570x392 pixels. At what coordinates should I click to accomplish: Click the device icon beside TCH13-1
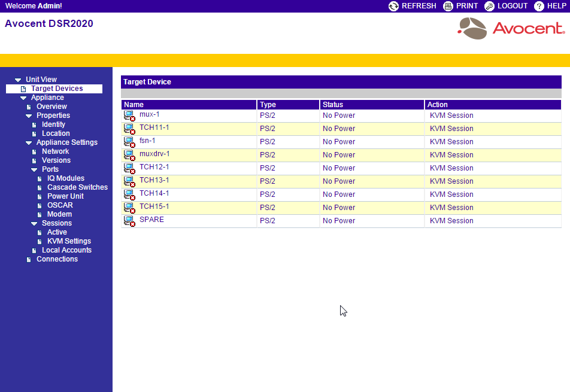pos(129,181)
